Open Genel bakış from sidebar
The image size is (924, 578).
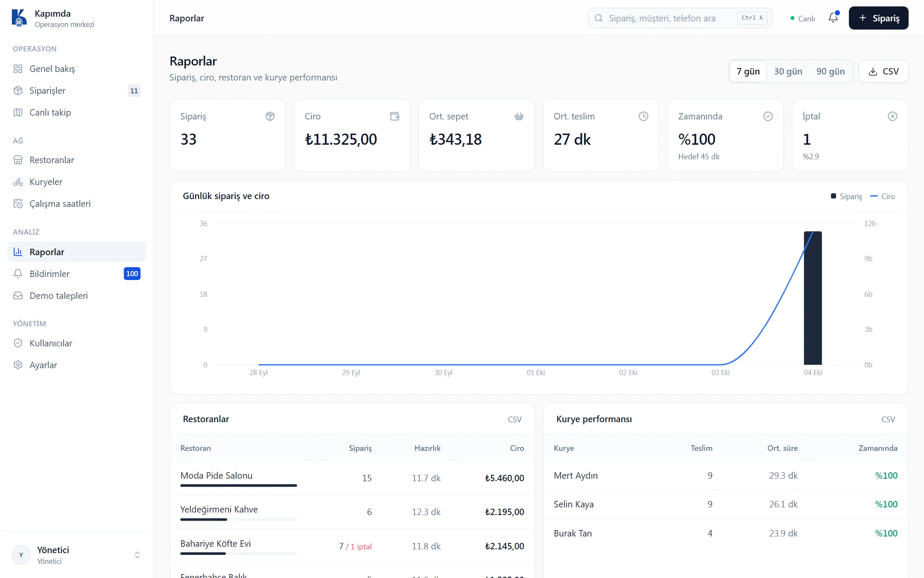pos(77,69)
